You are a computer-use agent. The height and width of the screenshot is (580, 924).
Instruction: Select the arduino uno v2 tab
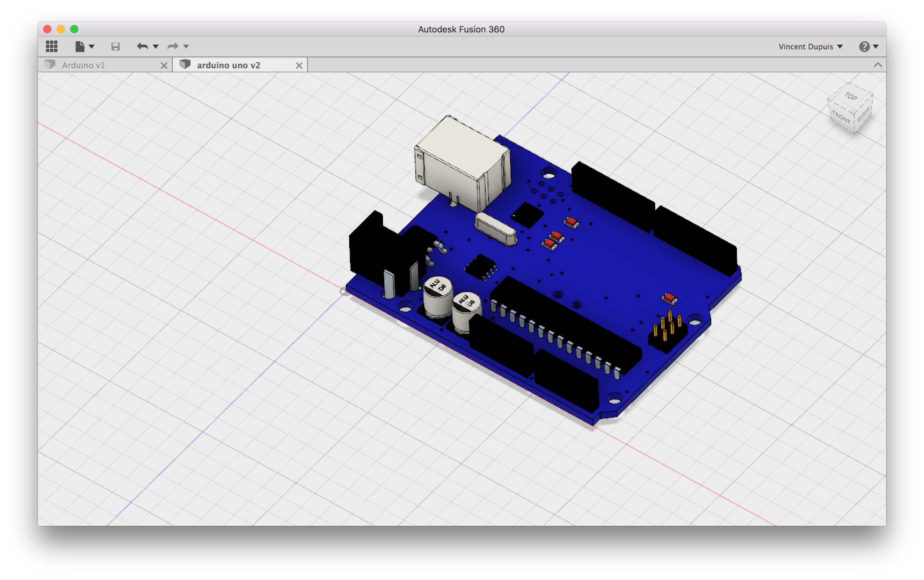pyautogui.click(x=240, y=65)
